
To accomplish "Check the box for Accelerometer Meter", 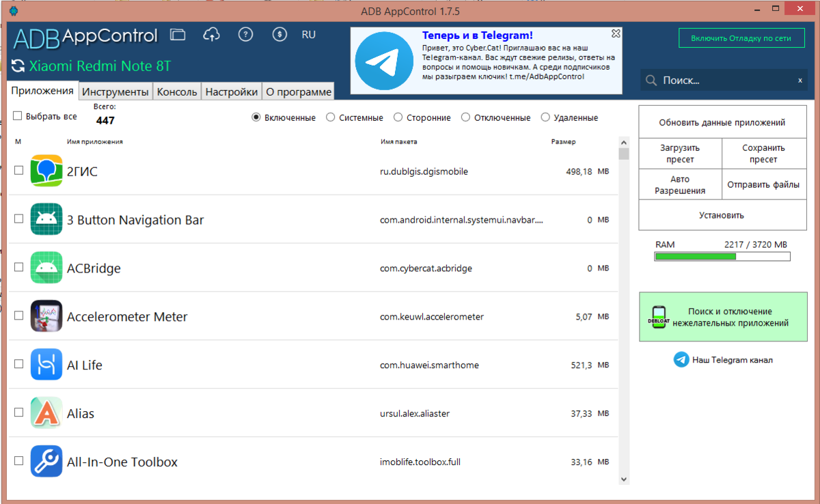I will click(19, 316).
